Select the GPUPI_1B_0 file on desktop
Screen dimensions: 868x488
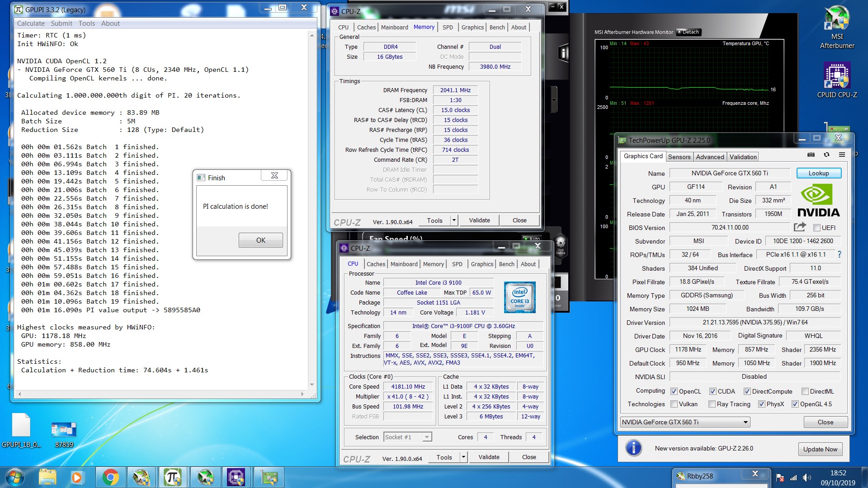click(21, 430)
